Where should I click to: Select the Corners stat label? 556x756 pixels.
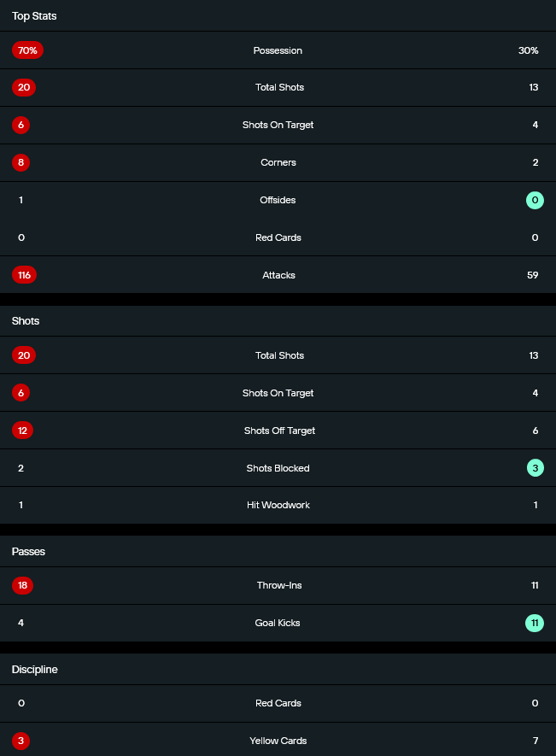tap(278, 162)
